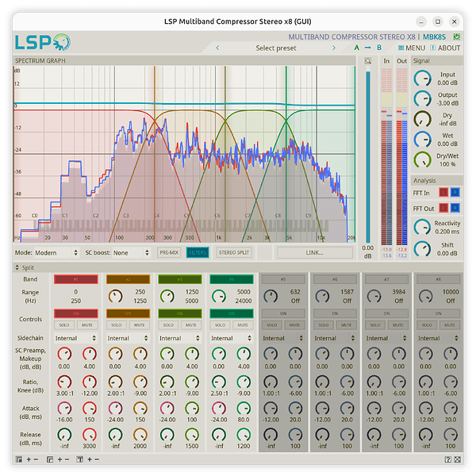This screenshot has width=476, height=476.
Task: Click the copy A to B arrow
Action: 367,48
